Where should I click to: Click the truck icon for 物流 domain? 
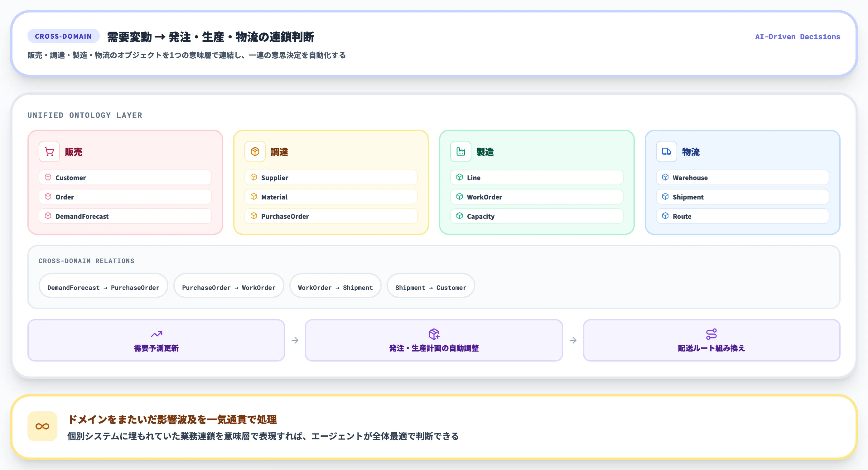pyautogui.click(x=666, y=151)
